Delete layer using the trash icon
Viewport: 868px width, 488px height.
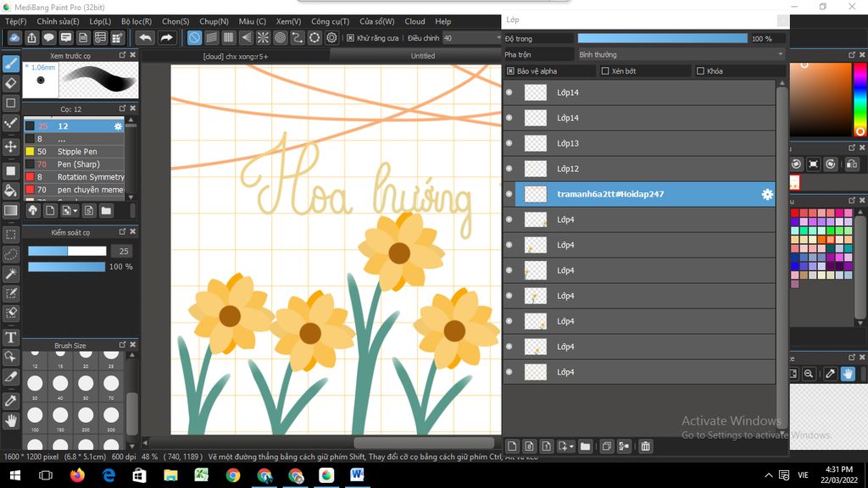coord(645,446)
